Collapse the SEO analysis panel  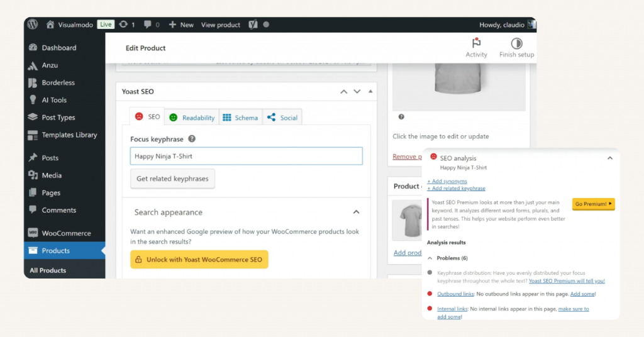(x=610, y=158)
